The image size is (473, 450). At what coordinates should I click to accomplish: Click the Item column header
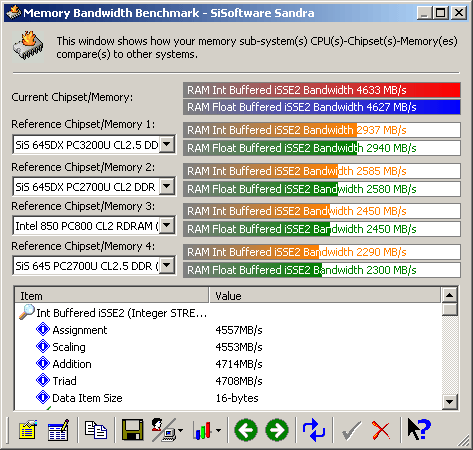112,296
